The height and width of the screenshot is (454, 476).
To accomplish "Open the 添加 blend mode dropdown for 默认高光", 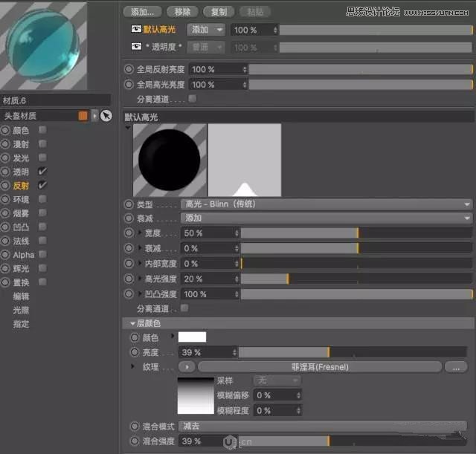I will click(x=206, y=30).
